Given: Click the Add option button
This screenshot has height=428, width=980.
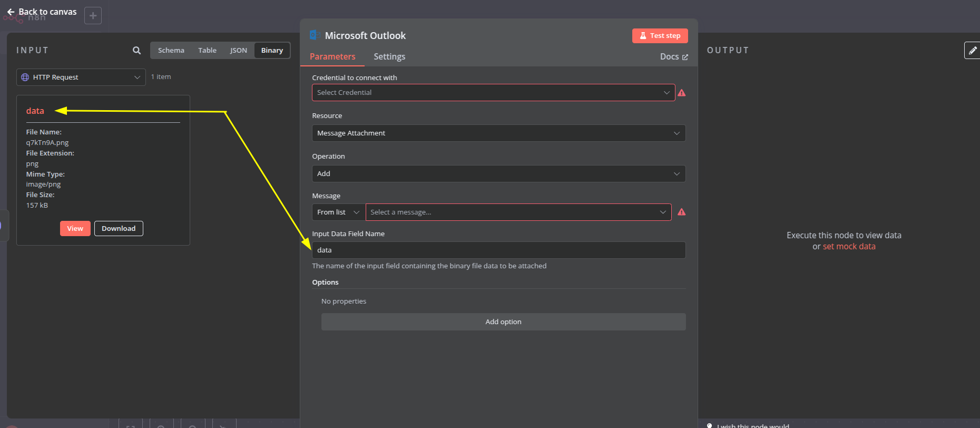Looking at the screenshot, I should [x=503, y=322].
